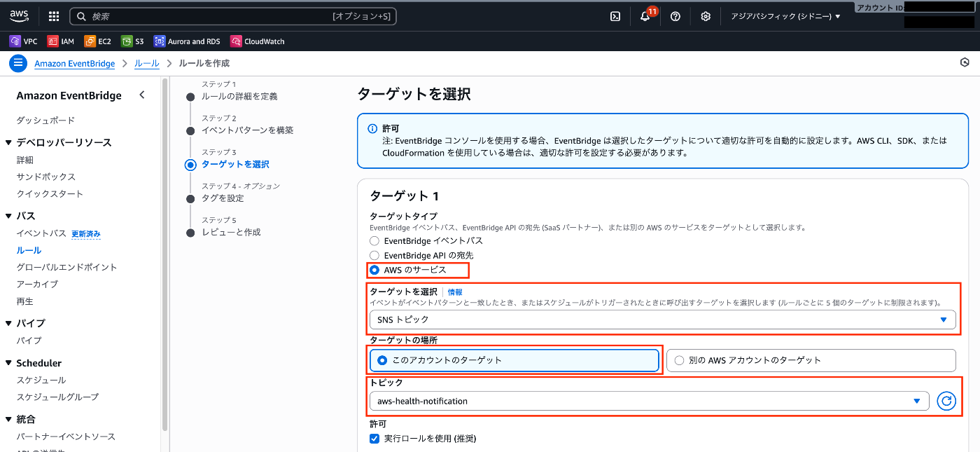Collapse the 統合 sidebar section
The image size is (980, 452).
click(x=9, y=419)
